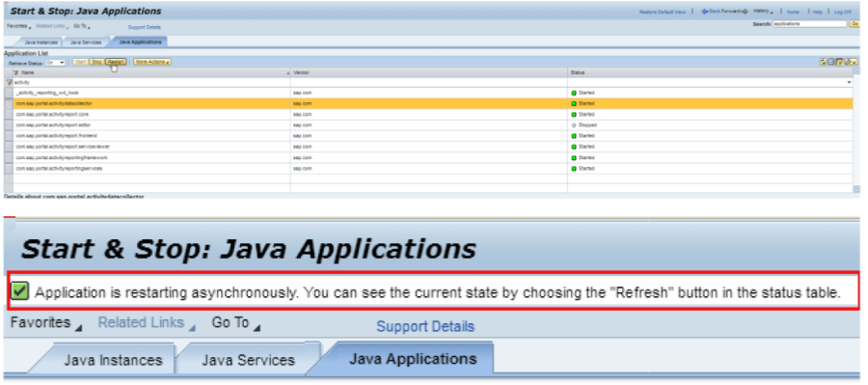Screen dimensions: 868x385
Task: Click the display-as-list icon in the table toolbar
Action: (831, 62)
